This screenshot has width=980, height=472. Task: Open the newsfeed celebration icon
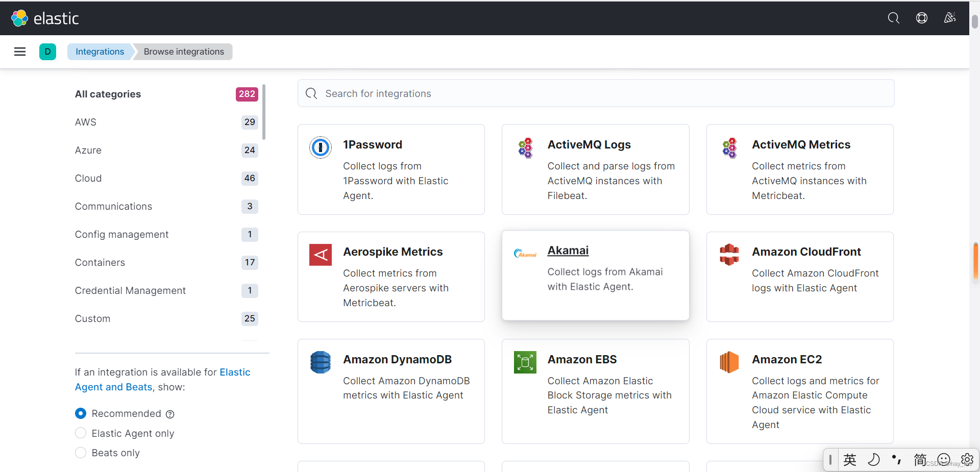point(949,18)
